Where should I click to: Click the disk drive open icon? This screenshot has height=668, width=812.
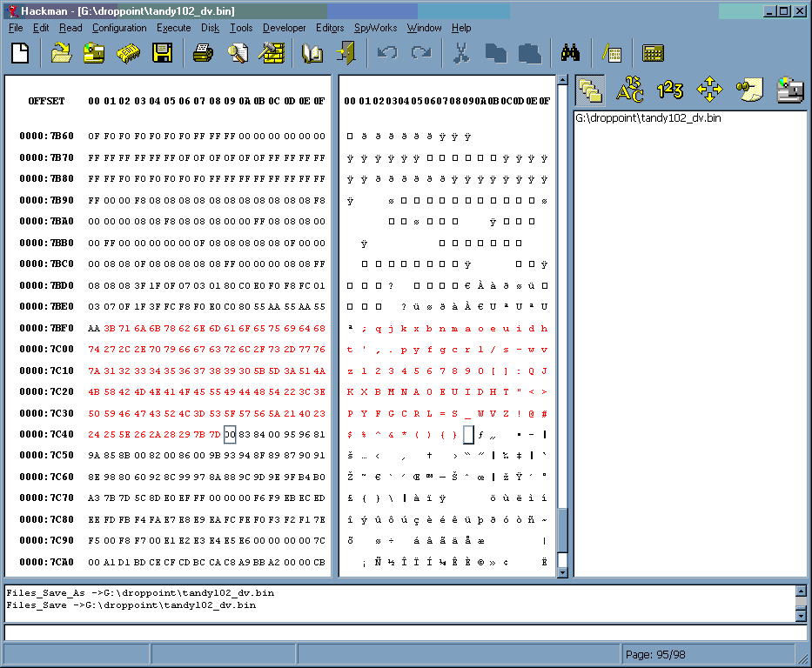94,53
